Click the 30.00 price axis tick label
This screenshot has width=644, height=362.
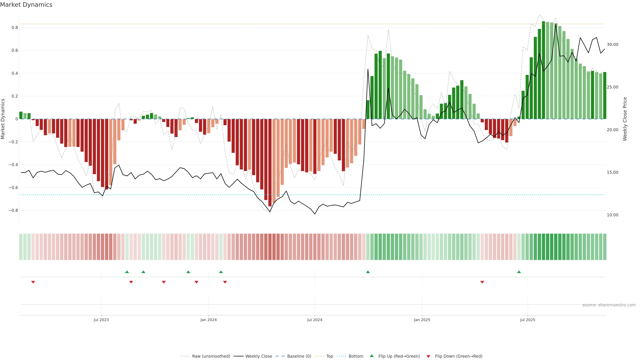click(612, 45)
